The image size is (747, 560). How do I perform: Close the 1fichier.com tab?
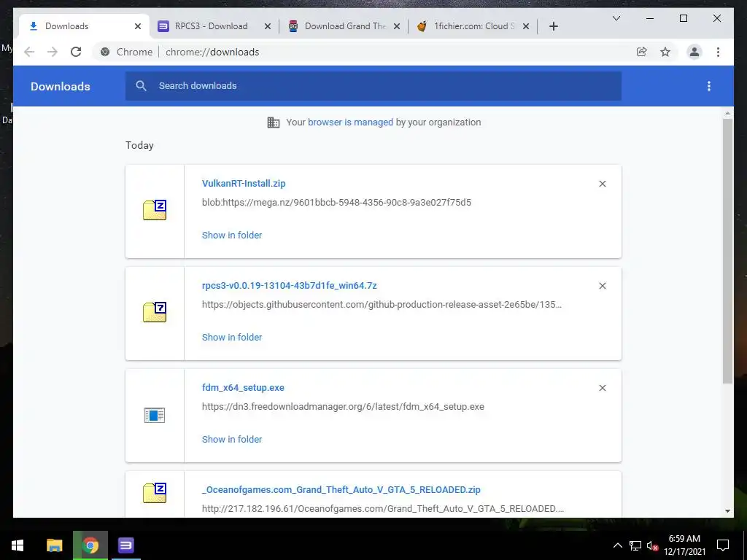526,26
